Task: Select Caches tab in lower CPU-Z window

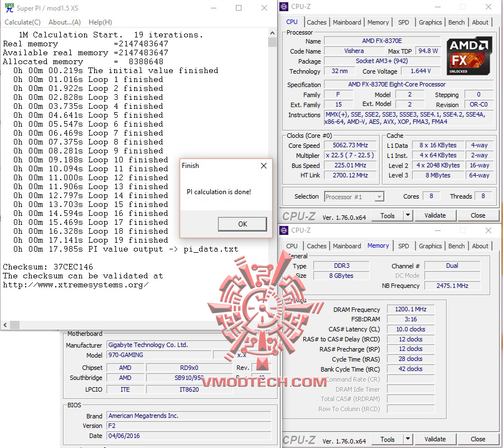Action: pyautogui.click(x=316, y=246)
